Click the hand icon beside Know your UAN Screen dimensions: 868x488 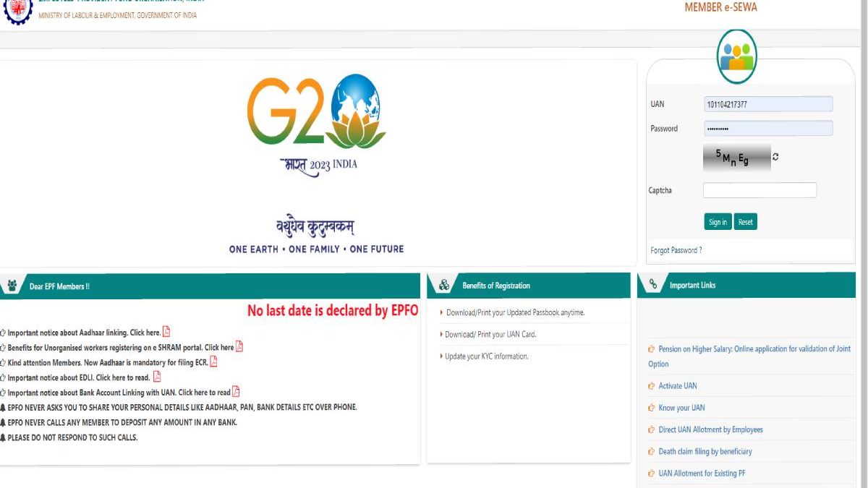652,408
